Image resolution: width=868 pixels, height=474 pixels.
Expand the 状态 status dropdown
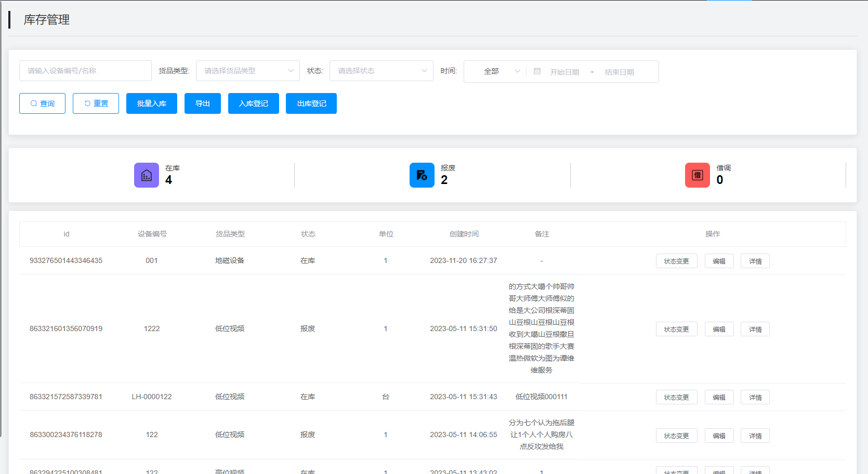pyautogui.click(x=381, y=71)
